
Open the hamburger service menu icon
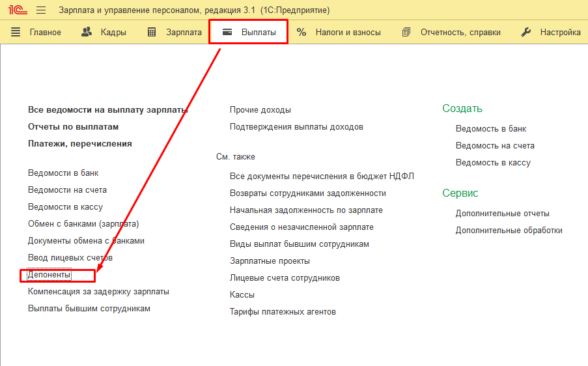pos(41,10)
